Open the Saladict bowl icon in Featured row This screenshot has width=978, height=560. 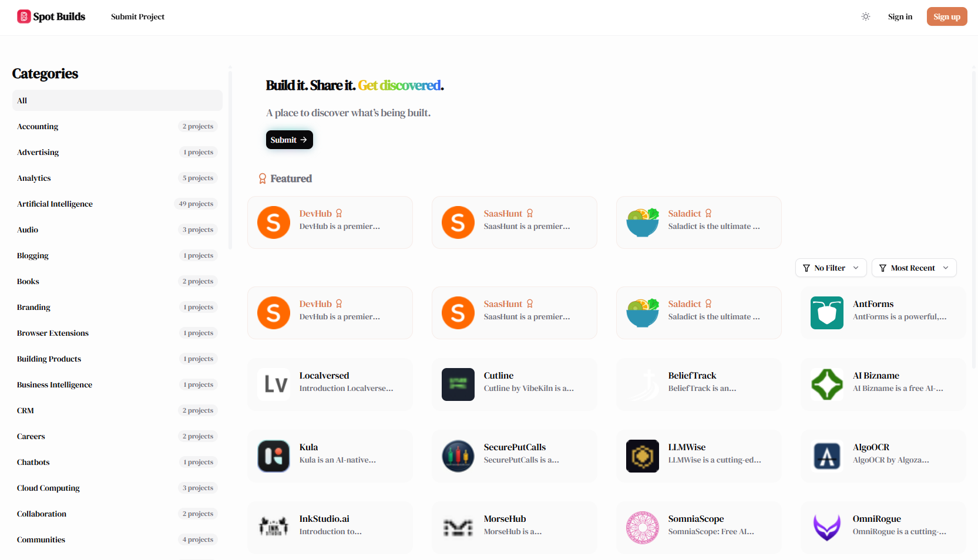tap(643, 222)
